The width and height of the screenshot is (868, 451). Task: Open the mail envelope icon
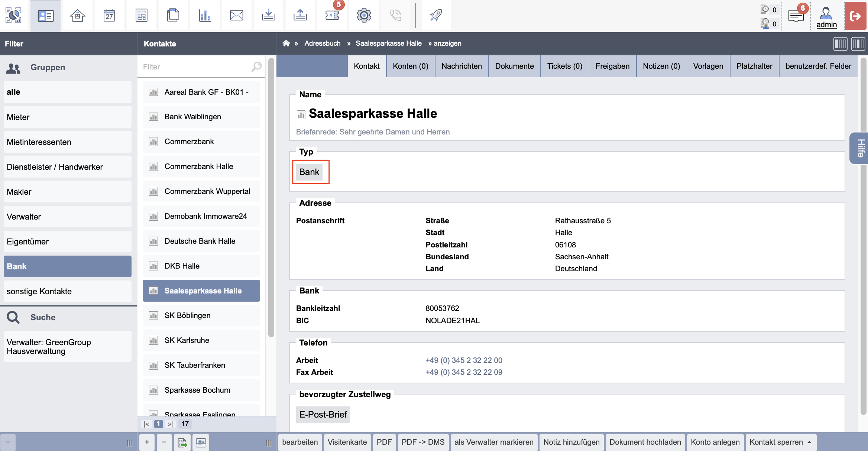(237, 15)
